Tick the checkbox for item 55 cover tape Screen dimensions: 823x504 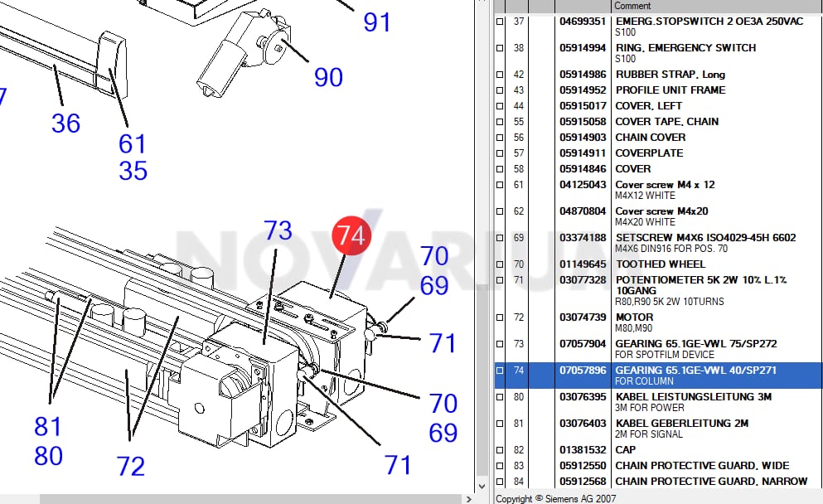500,122
